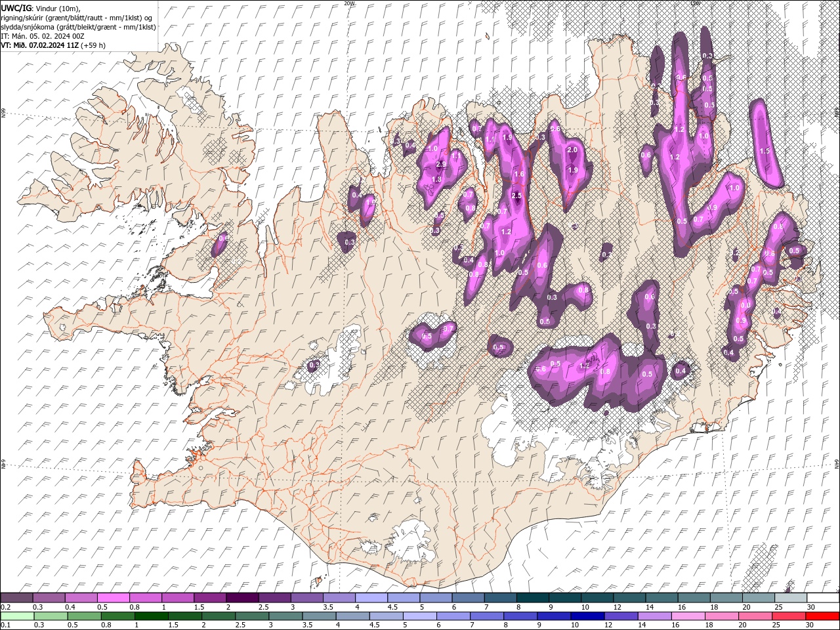The image size is (840, 630).
Task: Click the light periwinkle 4 snow-scale swatch
Action: click(x=371, y=598)
